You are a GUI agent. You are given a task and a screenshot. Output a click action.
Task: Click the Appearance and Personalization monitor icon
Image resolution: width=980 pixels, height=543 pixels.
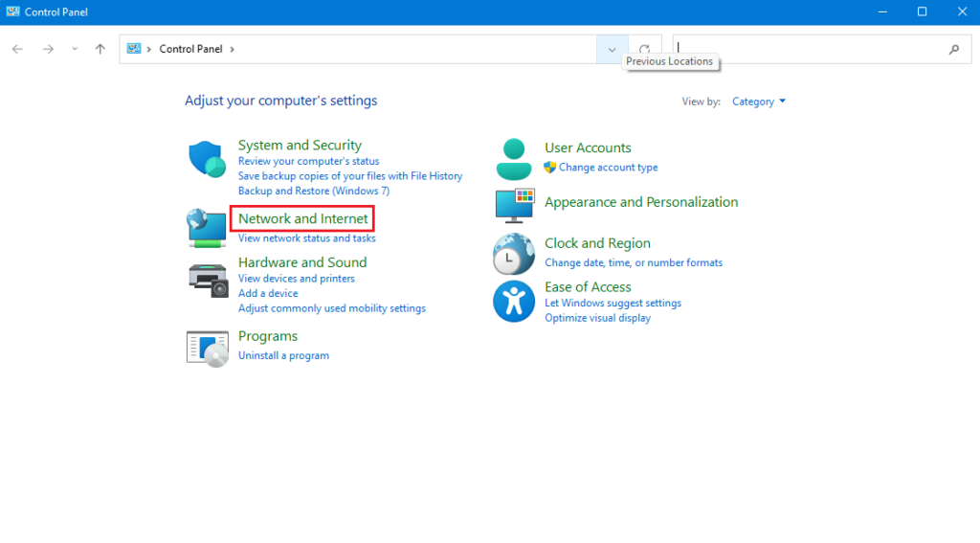click(x=514, y=204)
